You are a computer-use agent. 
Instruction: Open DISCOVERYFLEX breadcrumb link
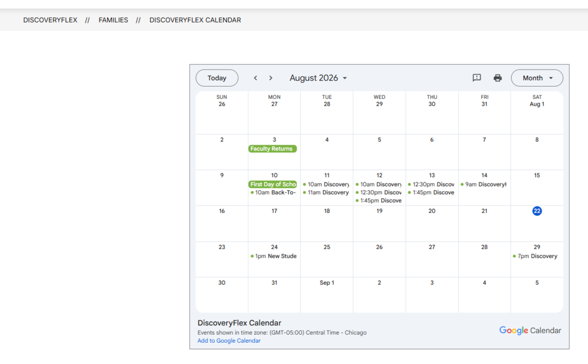point(51,20)
